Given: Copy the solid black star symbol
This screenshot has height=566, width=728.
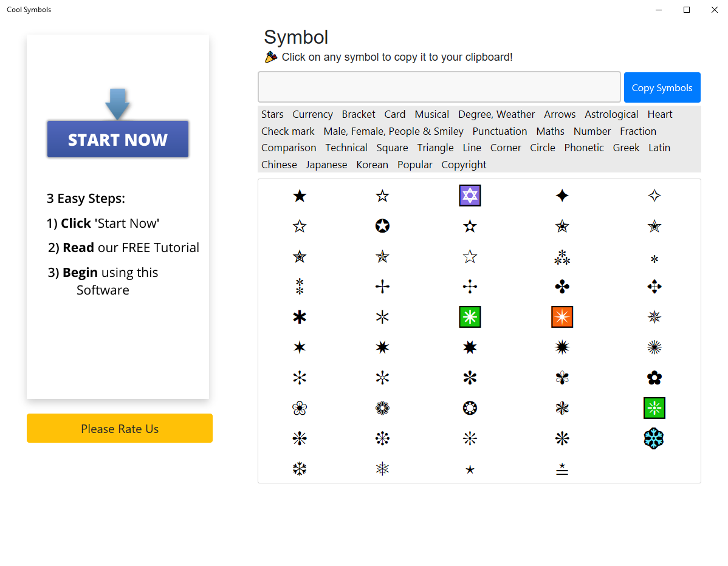Looking at the screenshot, I should click(300, 196).
